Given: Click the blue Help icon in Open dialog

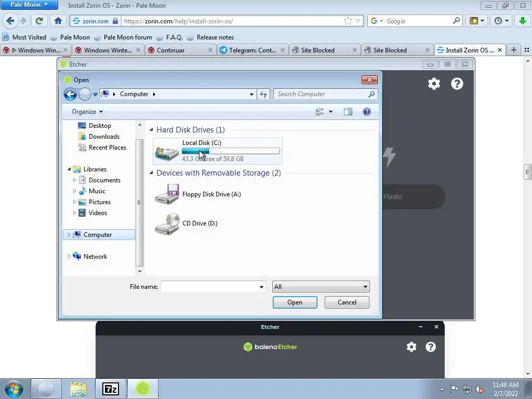Looking at the screenshot, I should [366, 112].
